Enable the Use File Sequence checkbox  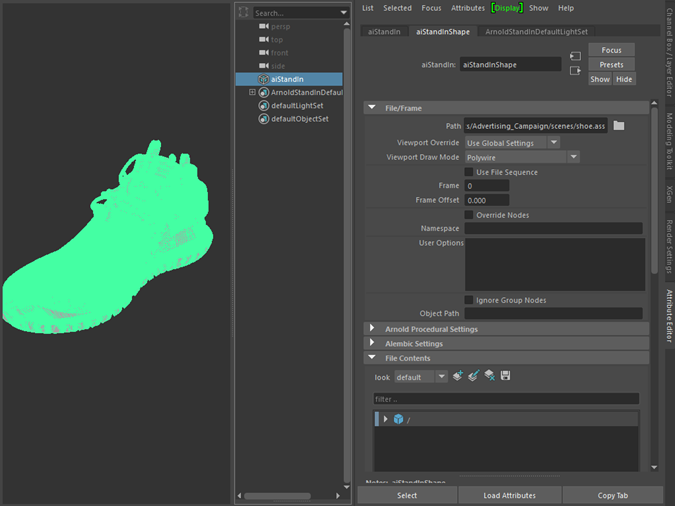tap(469, 172)
